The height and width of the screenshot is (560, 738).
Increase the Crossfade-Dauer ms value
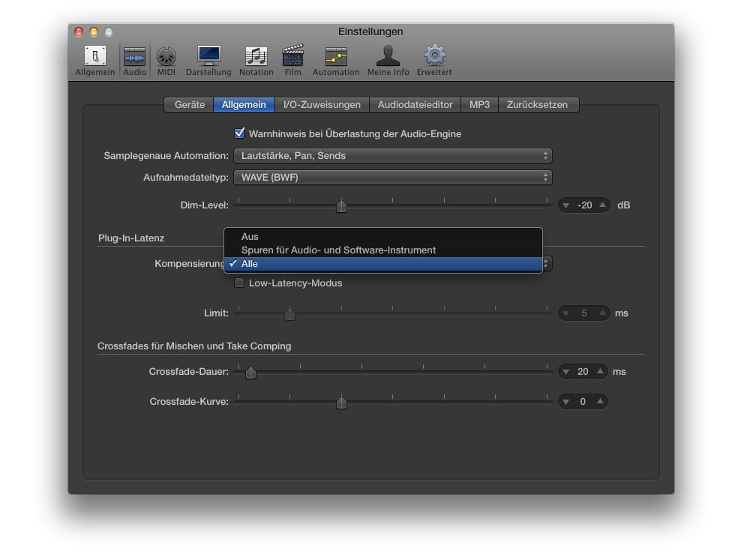pyautogui.click(x=601, y=371)
